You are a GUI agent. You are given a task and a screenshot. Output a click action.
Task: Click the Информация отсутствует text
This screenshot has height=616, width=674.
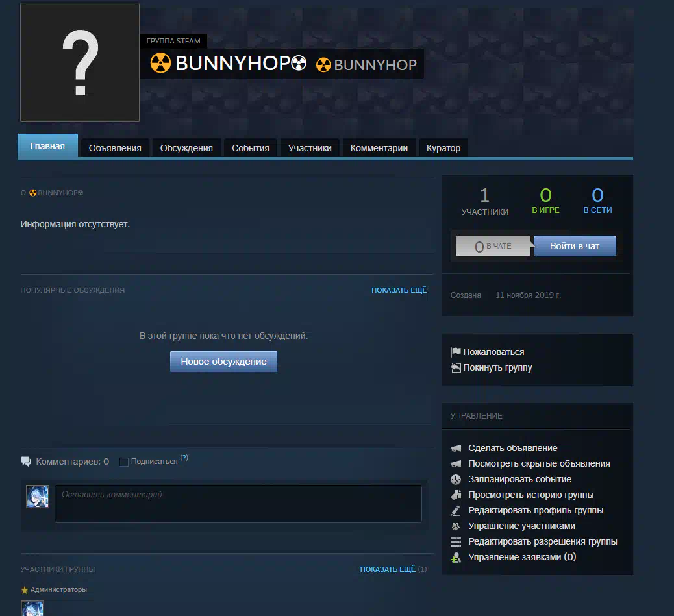(75, 224)
